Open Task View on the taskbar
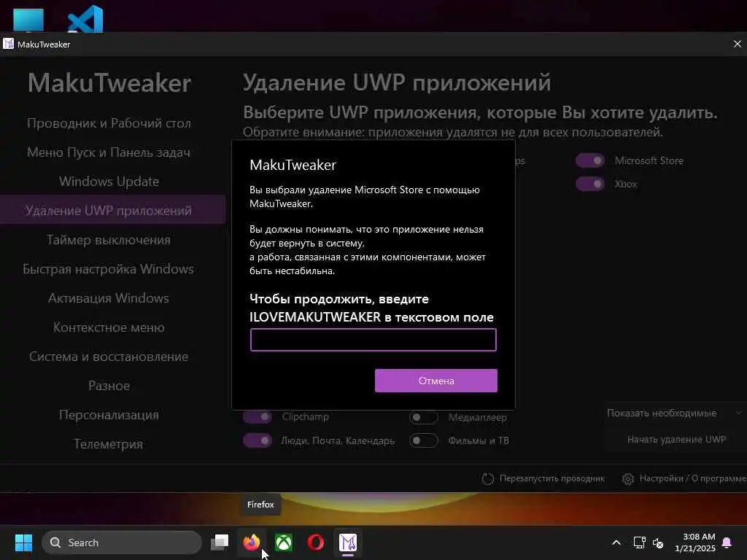Screen dimensions: 747x560 click(x=220, y=542)
